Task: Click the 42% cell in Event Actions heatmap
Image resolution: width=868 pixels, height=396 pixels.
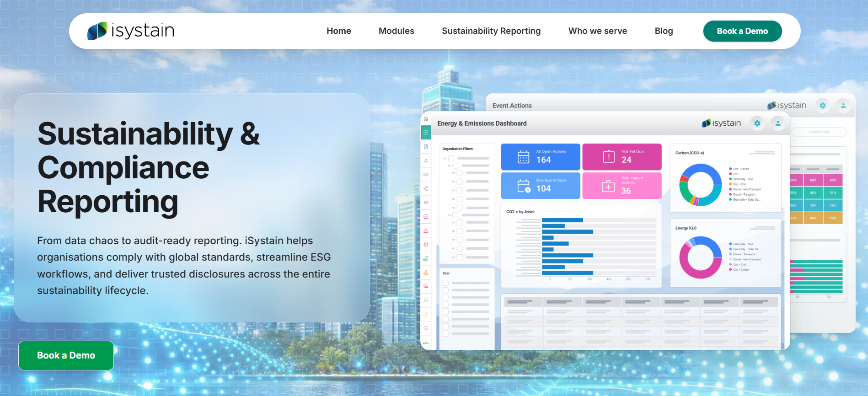Action: coord(813,193)
